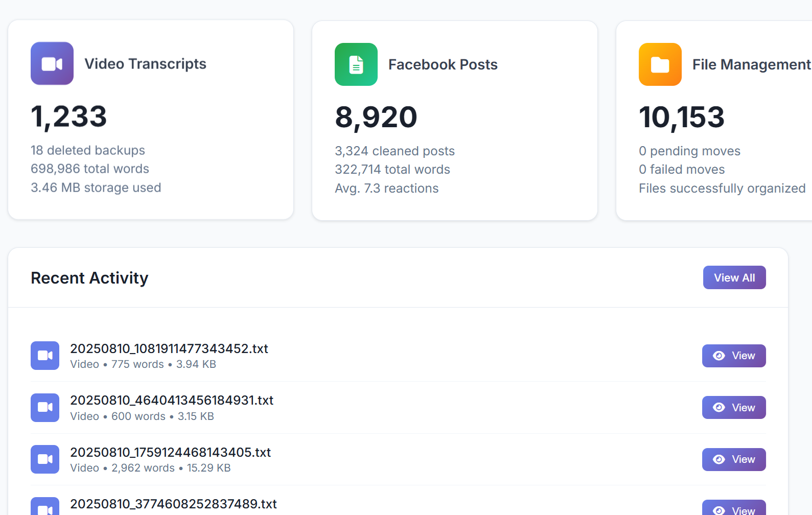Click the '3.46 MB storage used' text

tap(96, 188)
